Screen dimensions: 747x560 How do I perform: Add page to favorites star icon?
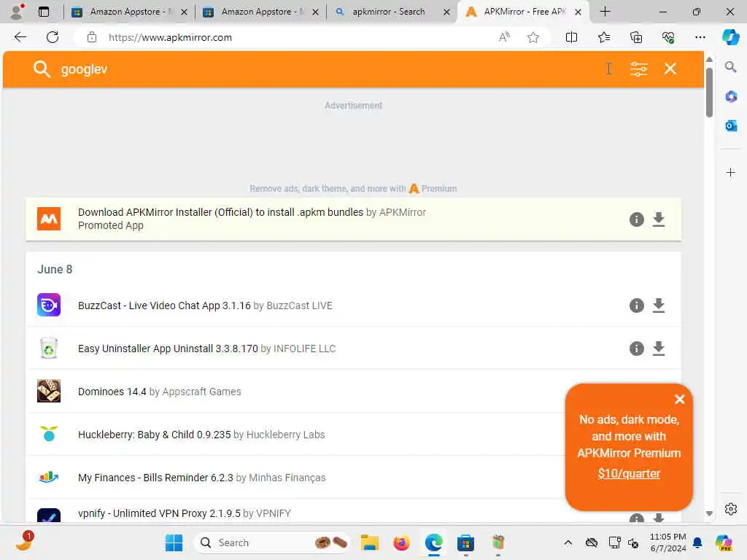tap(533, 37)
